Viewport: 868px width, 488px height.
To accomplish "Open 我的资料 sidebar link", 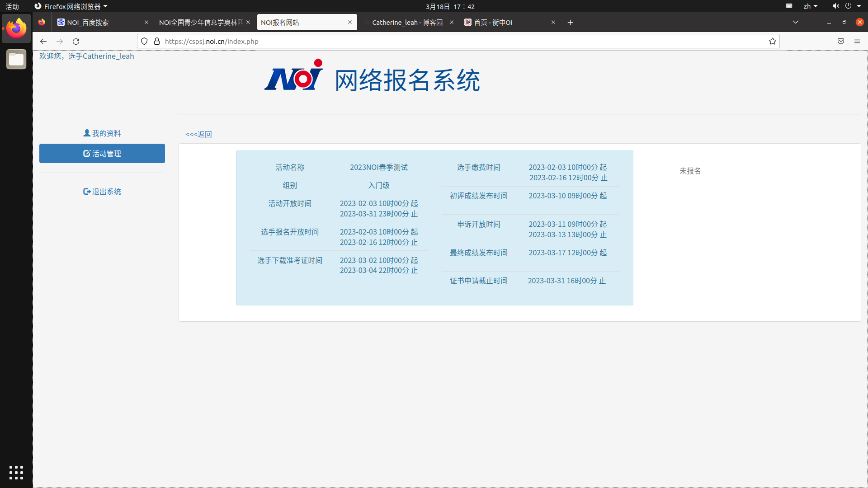I will click(x=102, y=133).
